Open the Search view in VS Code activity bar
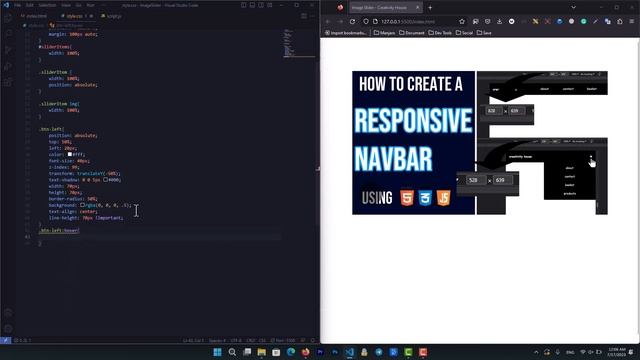Image resolution: width=640 pixels, height=360 pixels. [x=8, y=34]
